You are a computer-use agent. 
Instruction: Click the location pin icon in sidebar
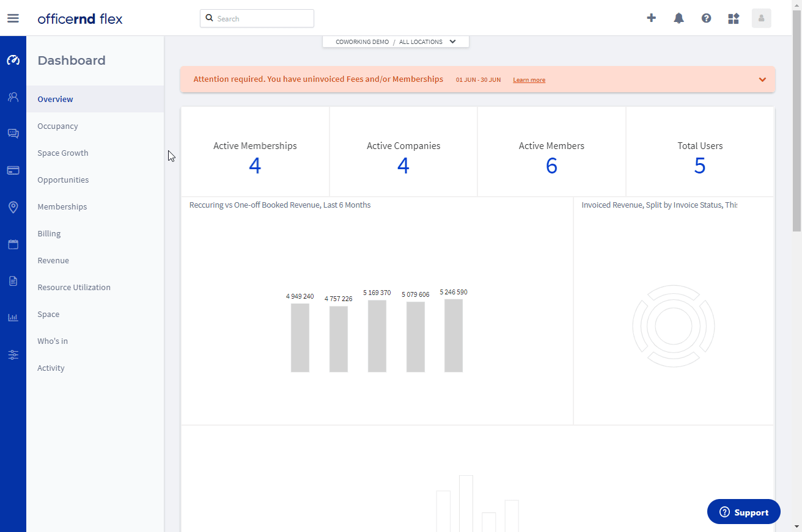pyautogui.click(x=13, y=207)
